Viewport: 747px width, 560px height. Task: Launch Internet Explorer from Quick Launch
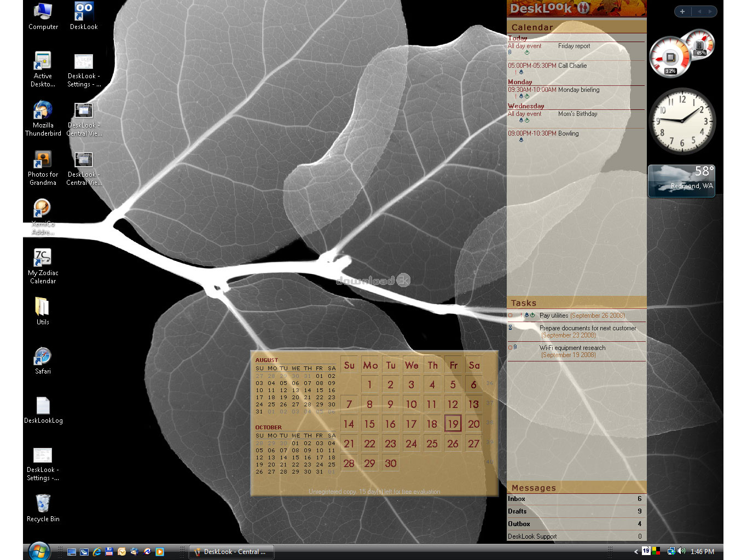(97, 552)
